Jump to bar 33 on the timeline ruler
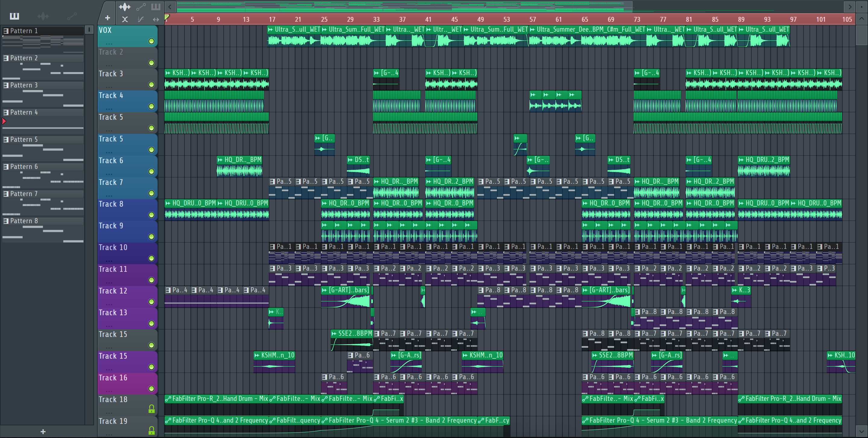 (x=376, y=19)
